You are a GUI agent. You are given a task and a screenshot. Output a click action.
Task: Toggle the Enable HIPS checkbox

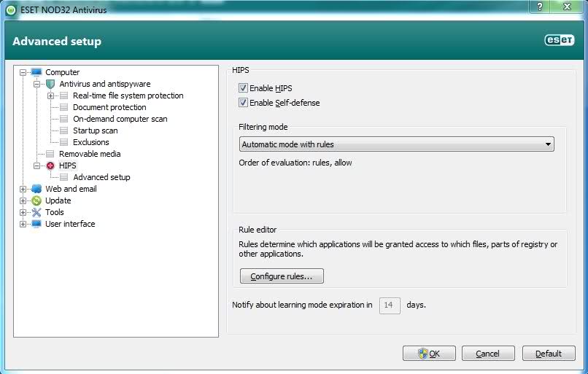point(244,88)
